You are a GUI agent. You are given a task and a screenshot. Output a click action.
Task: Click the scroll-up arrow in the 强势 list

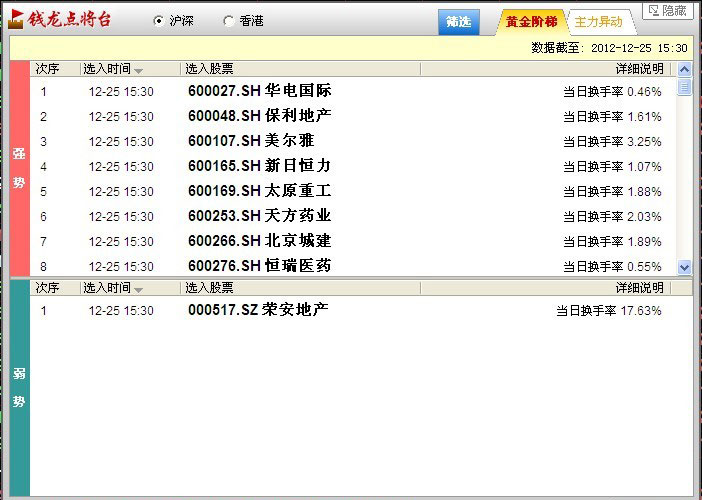pos(684,69)
